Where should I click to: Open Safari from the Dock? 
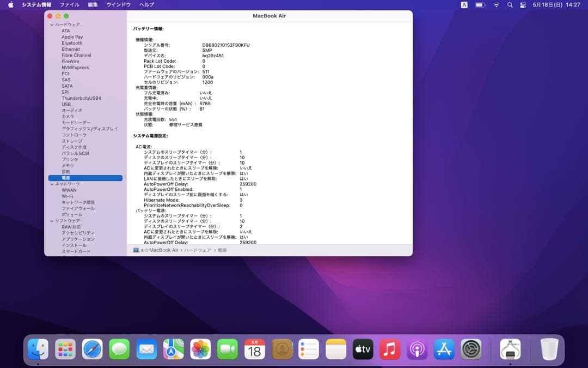[92, 350]
